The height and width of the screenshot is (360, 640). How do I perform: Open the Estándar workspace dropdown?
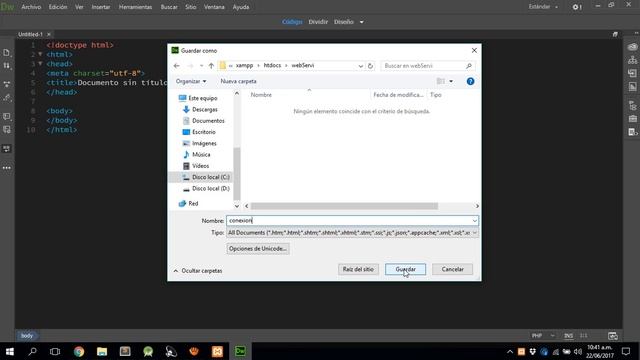click(x=543, y=7)
